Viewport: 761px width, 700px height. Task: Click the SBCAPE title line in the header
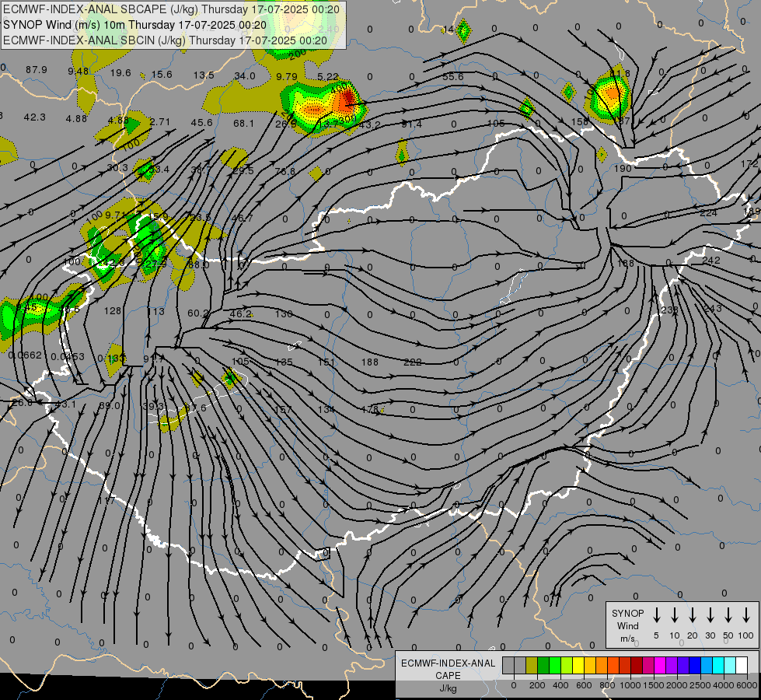coord(171,9)
